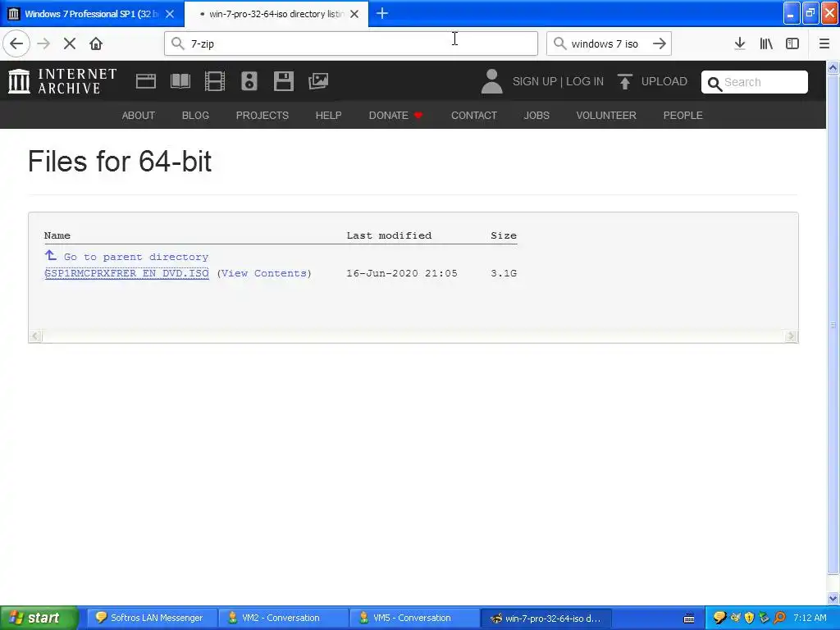Viewport: 840px width, 630px height.
Task: Open the HELP menu item
Action: (328, 115)
